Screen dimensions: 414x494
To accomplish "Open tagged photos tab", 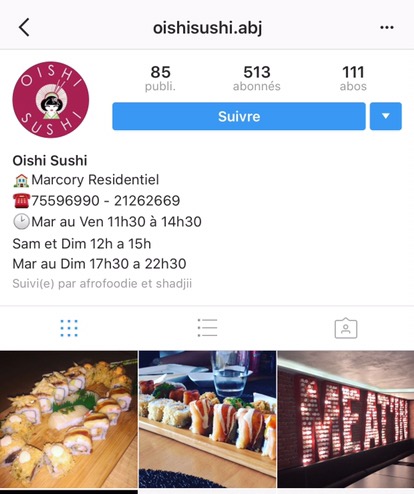I will [346, 328].
